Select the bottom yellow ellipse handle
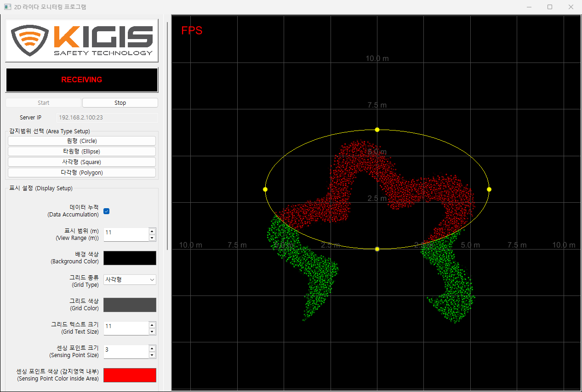The height and width of the screenshot is (392, 582). click(377, 249)
